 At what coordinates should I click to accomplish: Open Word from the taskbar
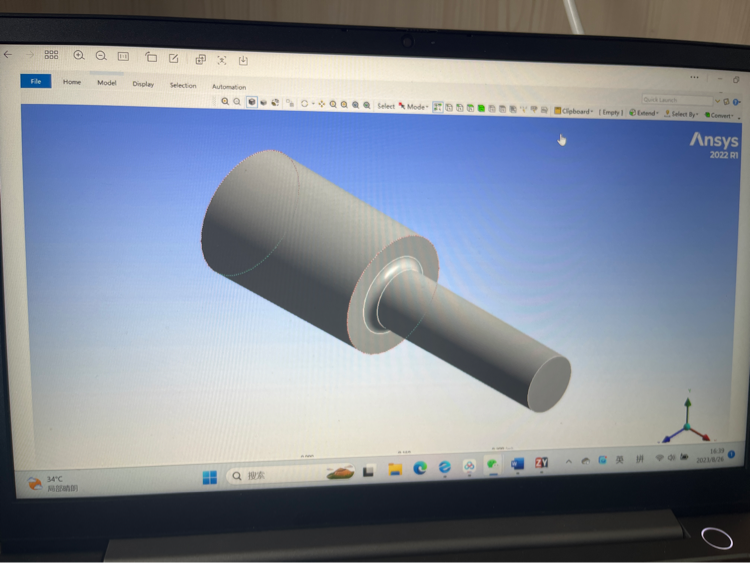tap(517, 464)
